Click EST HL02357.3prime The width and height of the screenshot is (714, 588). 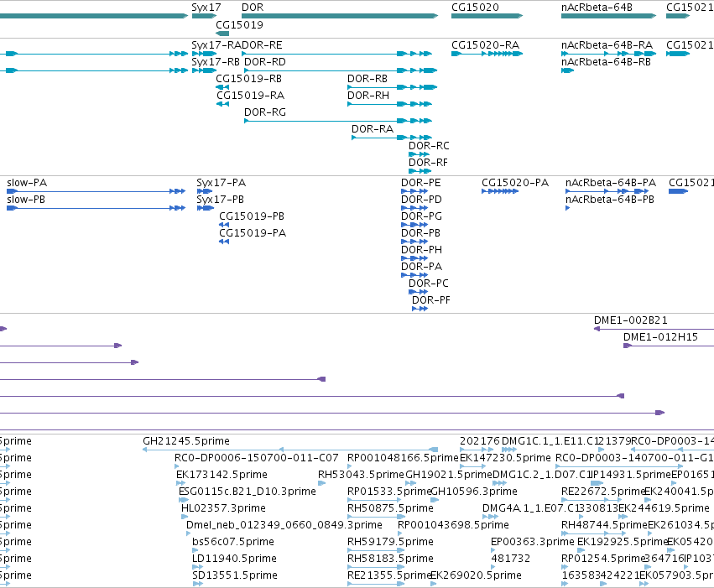coord(223,509)
